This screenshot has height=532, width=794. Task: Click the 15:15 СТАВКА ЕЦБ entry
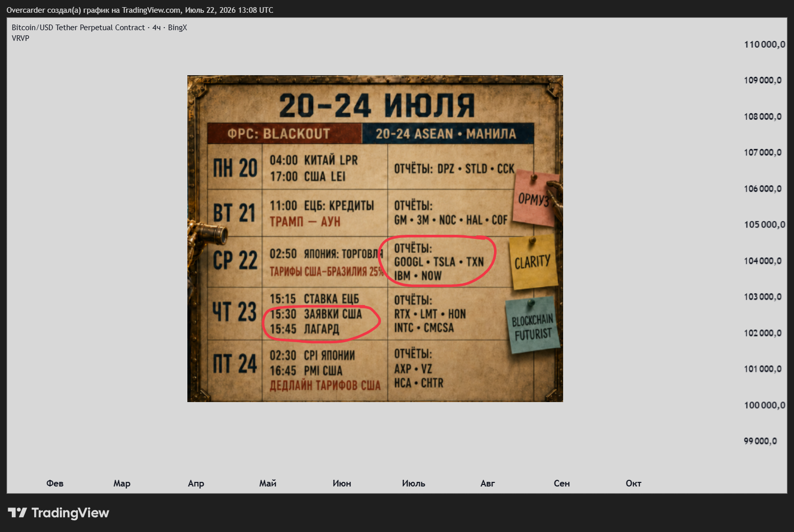click(314, 299)
